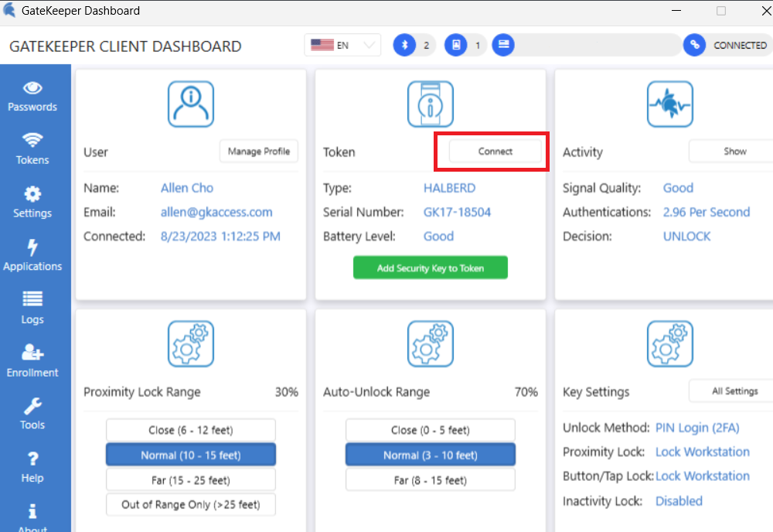The image size is (773, 532).
Task: Open the EN language dropdown
Action: 342,45
